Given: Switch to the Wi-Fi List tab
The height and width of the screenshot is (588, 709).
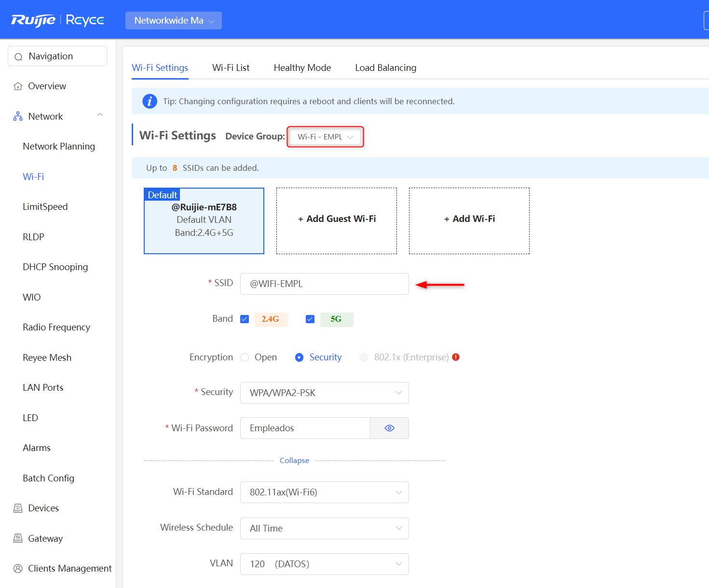Looking at the screenshot, I should (x=231, y=68).
